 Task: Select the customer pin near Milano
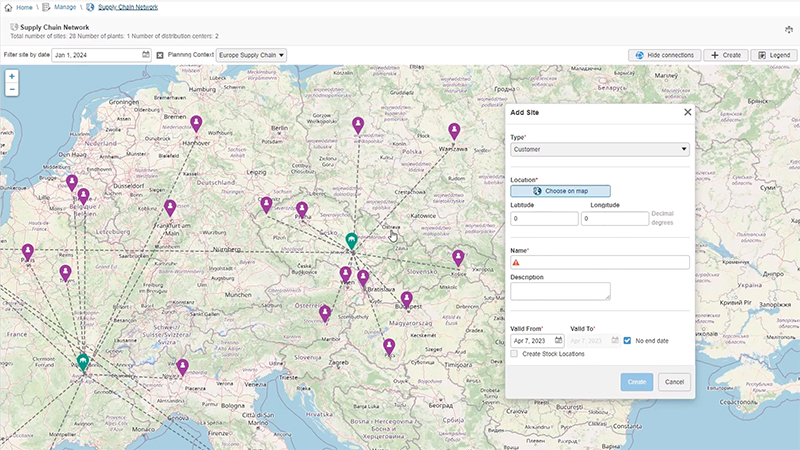pyautogui.click(x=182, y=367)
